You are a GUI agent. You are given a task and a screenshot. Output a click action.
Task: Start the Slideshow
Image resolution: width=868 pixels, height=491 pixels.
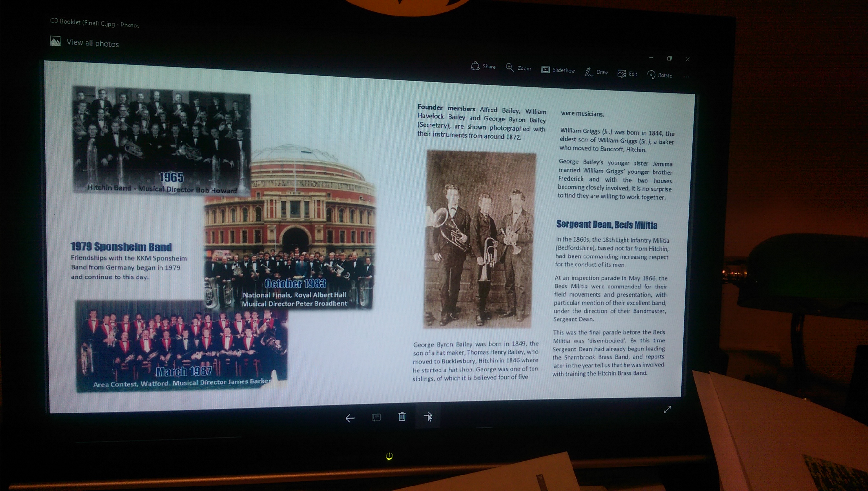coord(545,69)
